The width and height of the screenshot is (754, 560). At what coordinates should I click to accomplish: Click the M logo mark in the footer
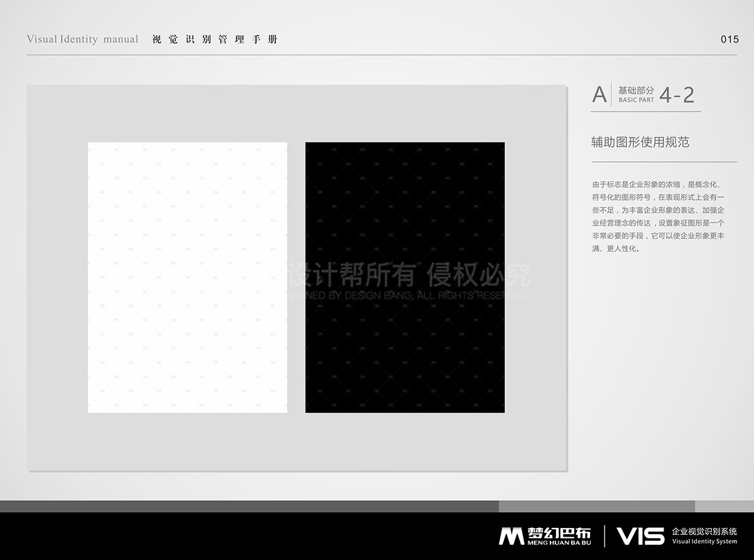[511, 536]
